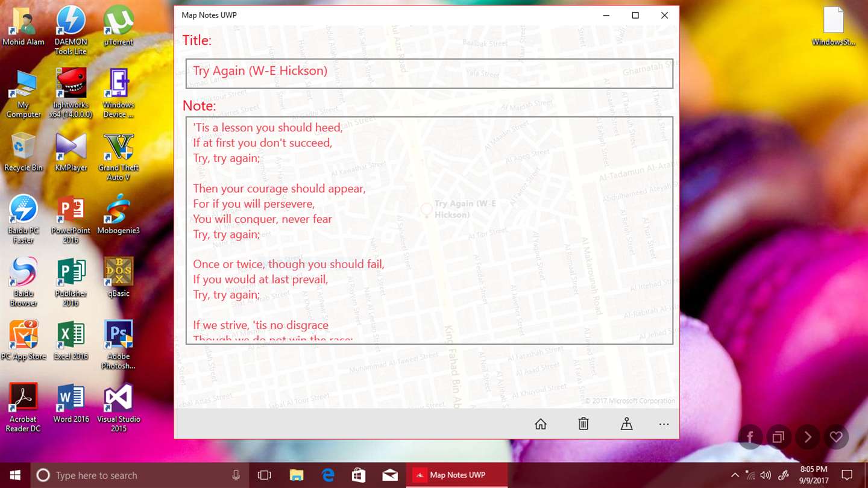Open File Explorer from the taskbar
The width and height of the screenshot is (868, 488).
tap(296, 475)
